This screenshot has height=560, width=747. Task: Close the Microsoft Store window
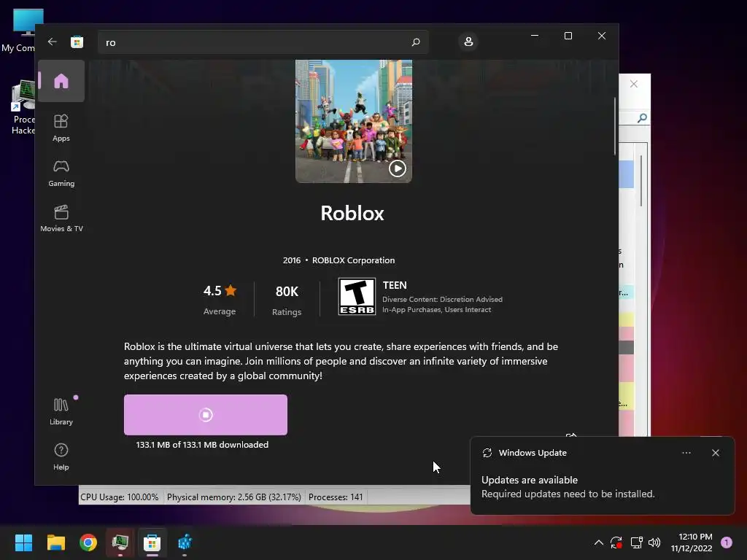602,36
